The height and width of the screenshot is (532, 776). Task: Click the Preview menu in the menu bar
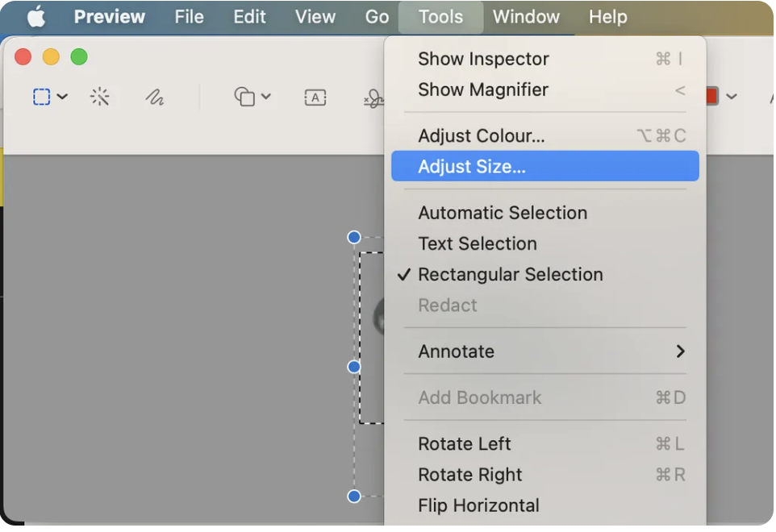pos(109,16)
